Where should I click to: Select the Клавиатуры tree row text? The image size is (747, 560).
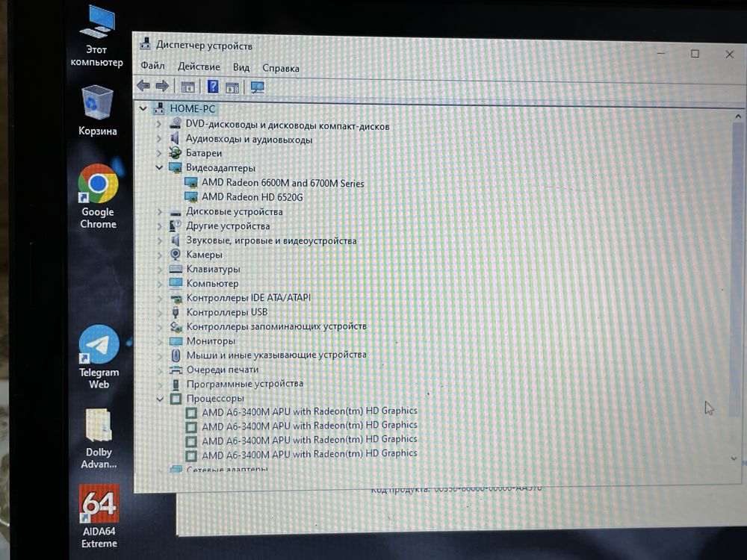coord(213,269)
